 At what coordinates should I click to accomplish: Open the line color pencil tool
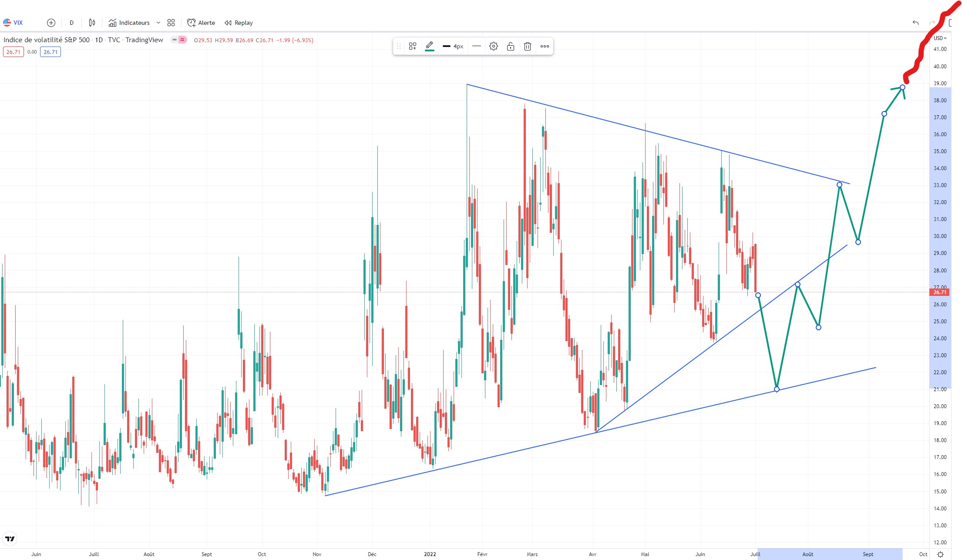coord(430,46)
